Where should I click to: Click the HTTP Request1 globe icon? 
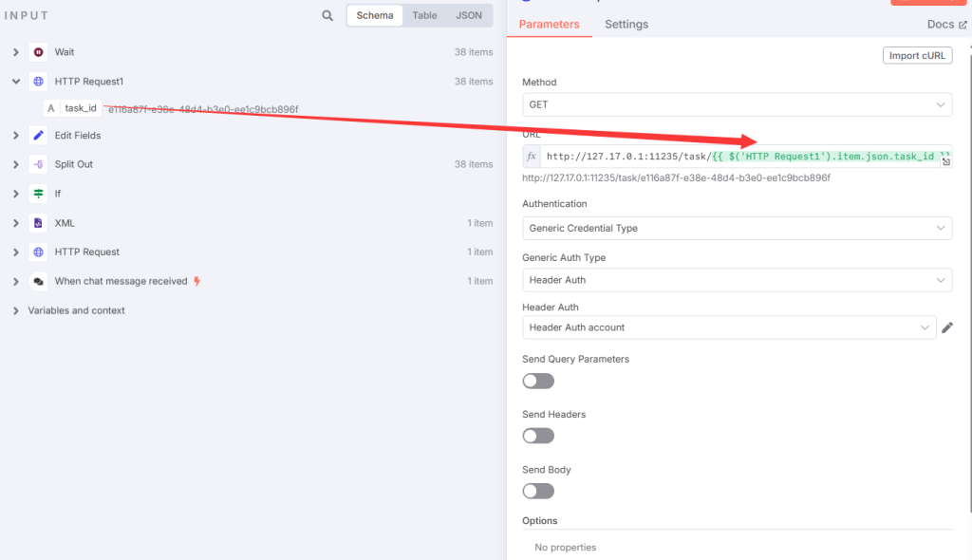click(x=38, y=82)
